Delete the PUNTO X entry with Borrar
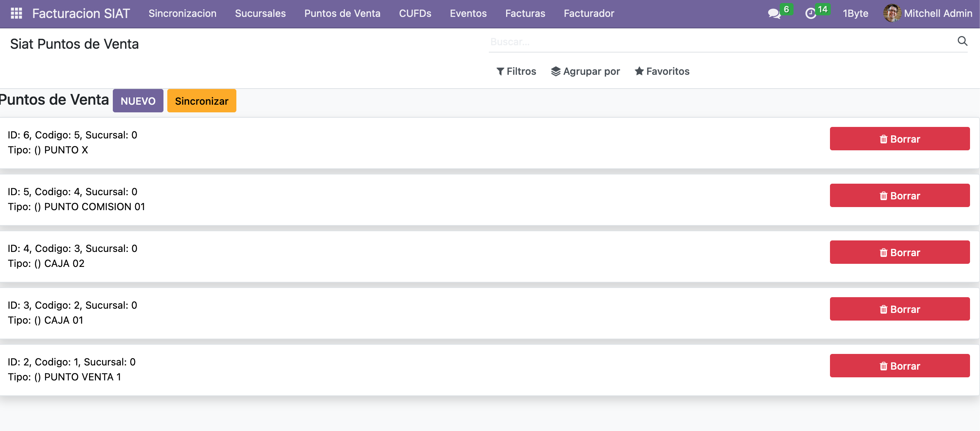The height and width of the screenshot is (431, 980). pyautogui.click(x=899, y=139)
